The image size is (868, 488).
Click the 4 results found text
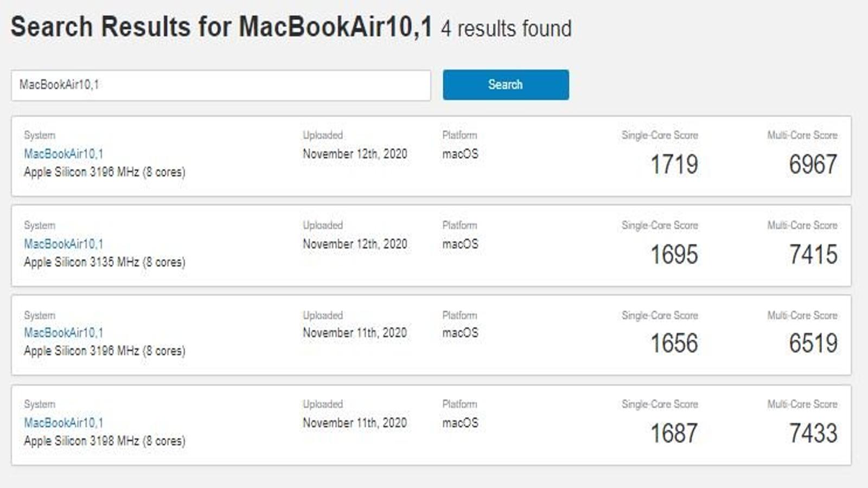(x=506, y=29)
